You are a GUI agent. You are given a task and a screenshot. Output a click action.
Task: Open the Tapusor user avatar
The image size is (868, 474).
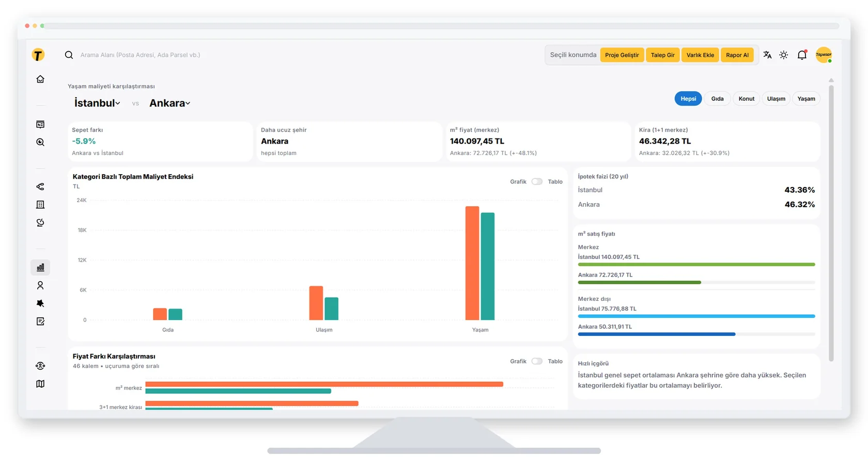824,55
